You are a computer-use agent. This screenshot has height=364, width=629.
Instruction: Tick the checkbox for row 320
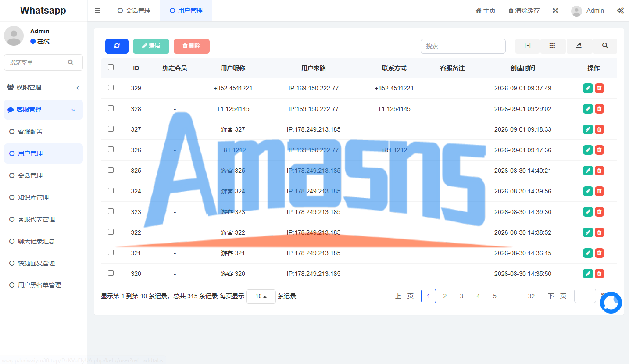[x=111, y=273]
